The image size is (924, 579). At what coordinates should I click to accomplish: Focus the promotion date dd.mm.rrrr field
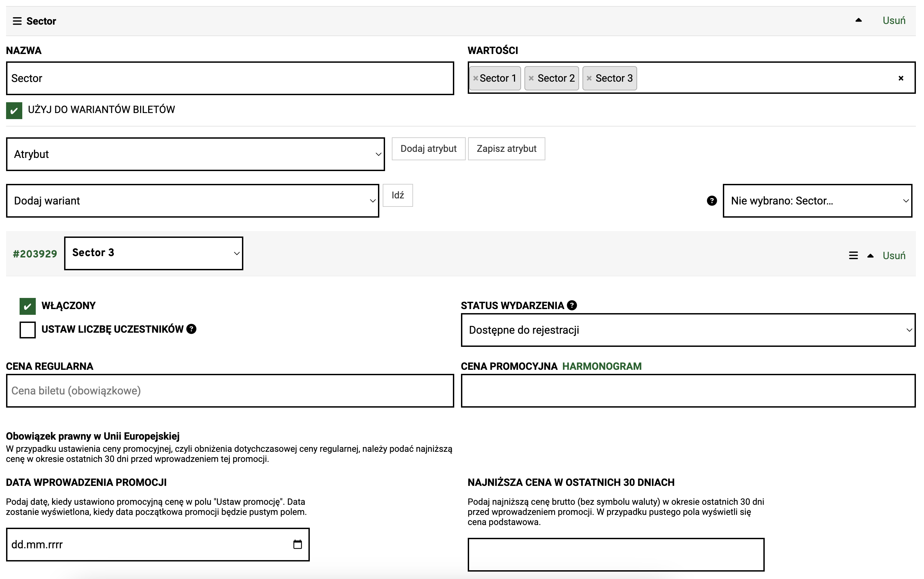[x=158, y=545]
